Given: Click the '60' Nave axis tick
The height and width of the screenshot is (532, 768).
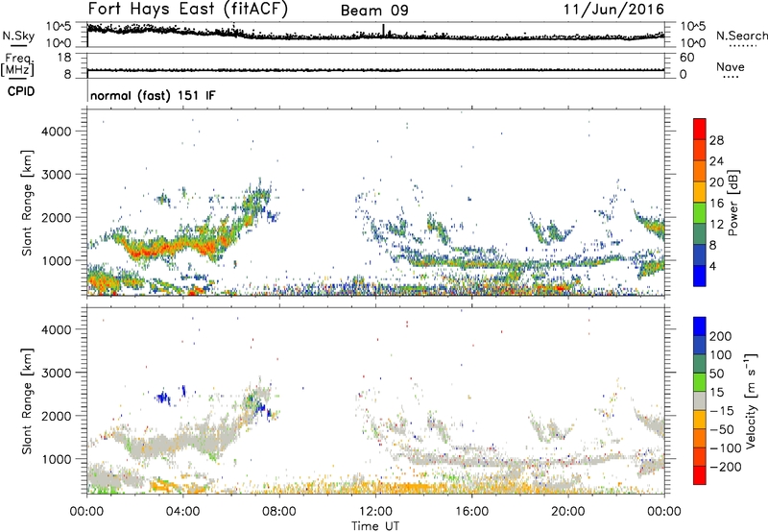Looking at the screenshot, I should point(686,58).
